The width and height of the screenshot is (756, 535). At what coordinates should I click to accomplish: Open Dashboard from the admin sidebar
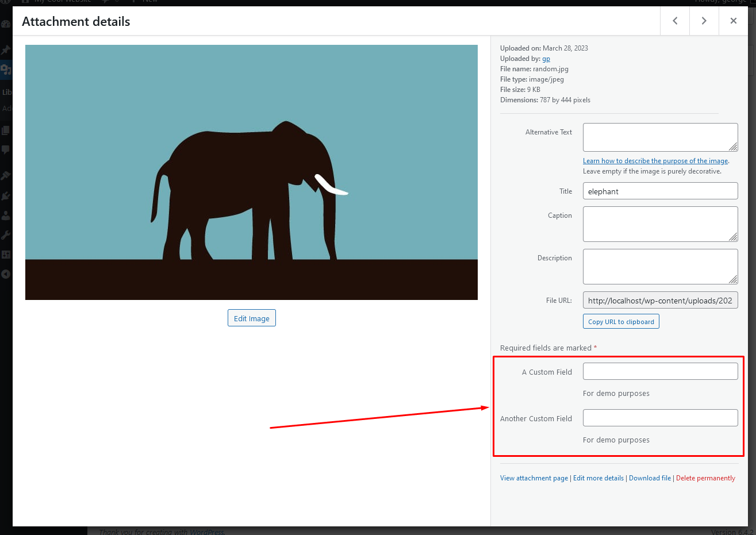coord(6,24)
